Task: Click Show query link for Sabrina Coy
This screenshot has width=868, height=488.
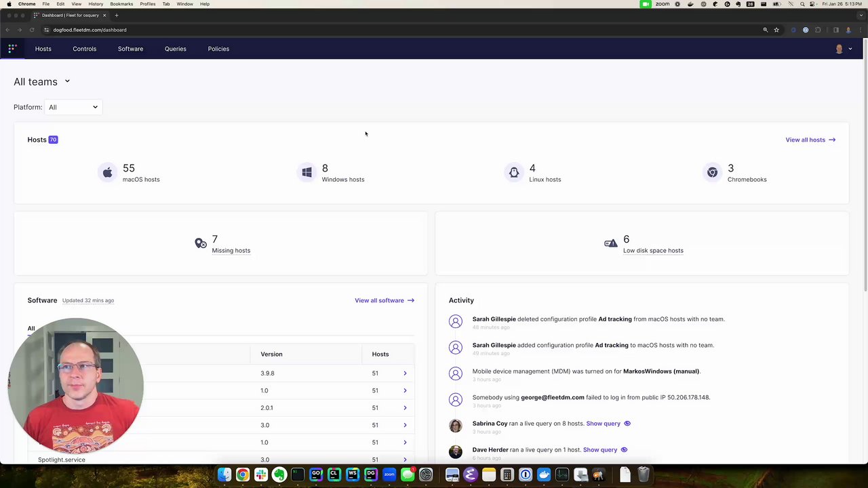Action: (x=603, y=424)
